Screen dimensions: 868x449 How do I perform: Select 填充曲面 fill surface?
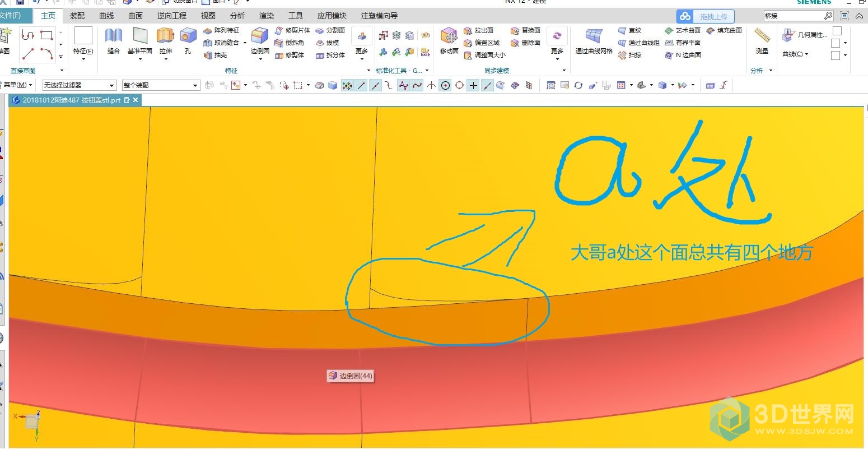click(x=724, y=30)
